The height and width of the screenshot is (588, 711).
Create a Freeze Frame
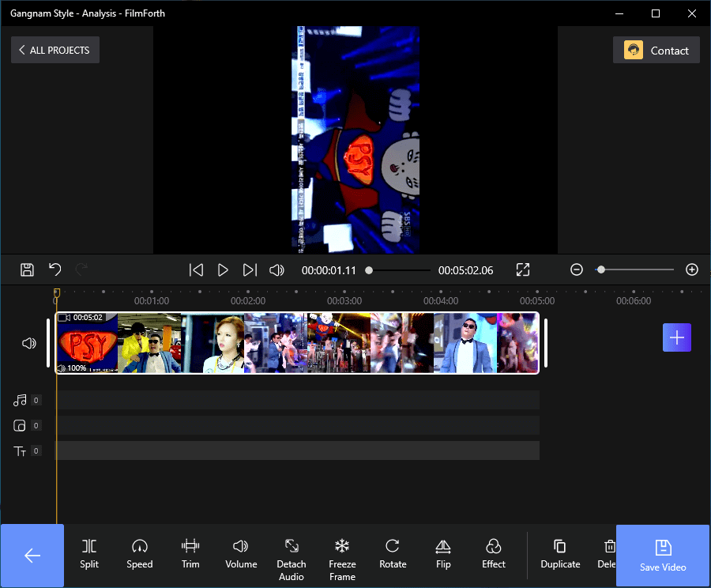click(342, 560)
